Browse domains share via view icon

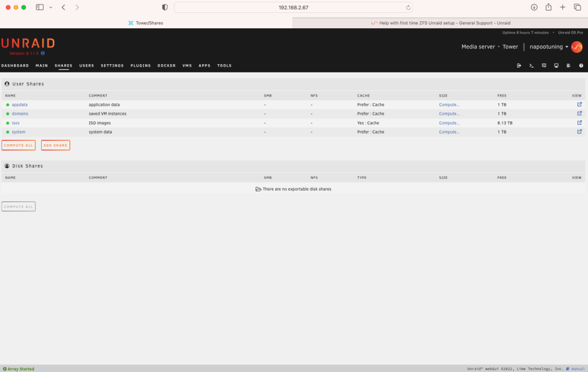click(x=579, y=114)
